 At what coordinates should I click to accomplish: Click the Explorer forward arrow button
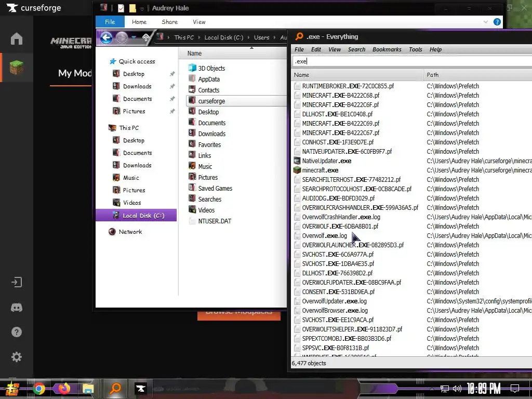[122, 37]
